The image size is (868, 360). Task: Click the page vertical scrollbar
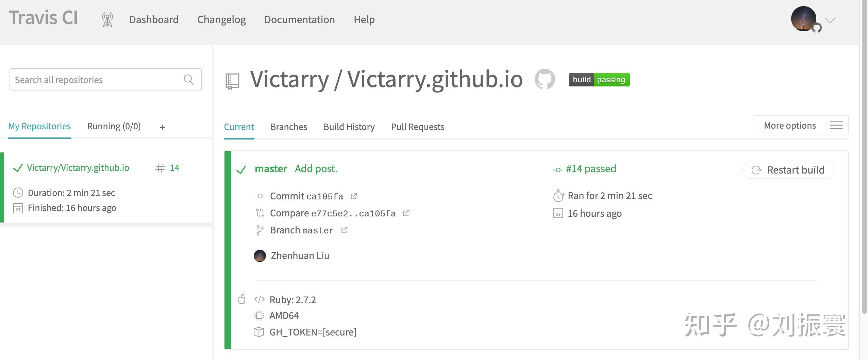(864, 157)
